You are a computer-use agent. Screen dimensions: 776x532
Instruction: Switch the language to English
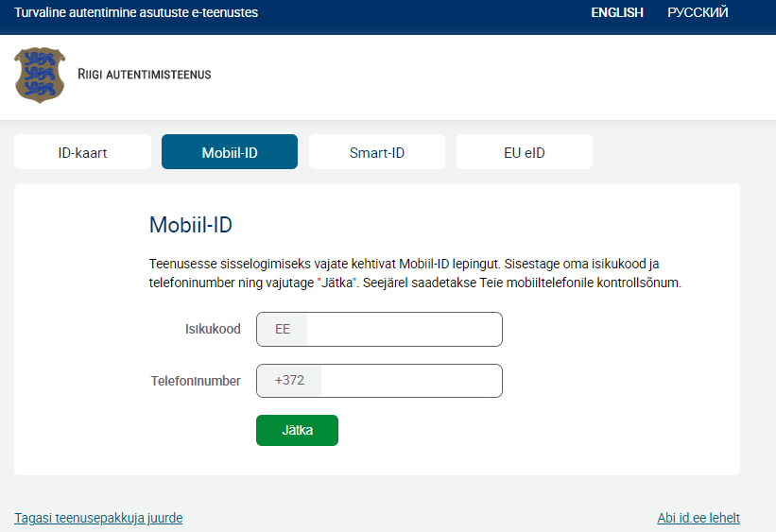click(x=616, y=12)
